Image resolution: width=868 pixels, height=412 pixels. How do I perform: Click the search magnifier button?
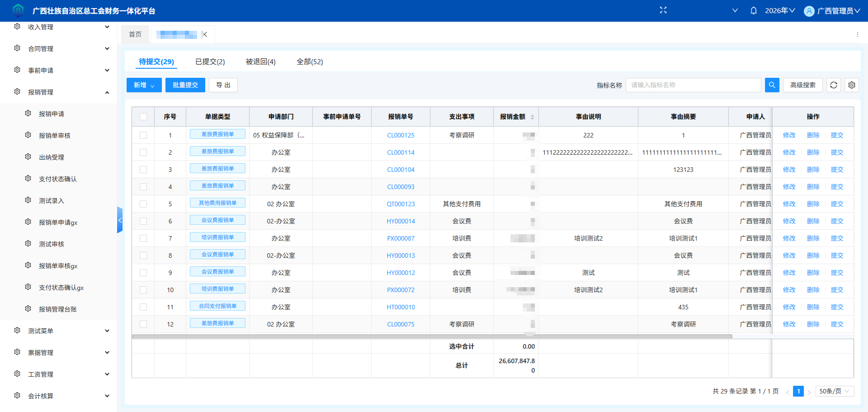(x=772, y=85)
